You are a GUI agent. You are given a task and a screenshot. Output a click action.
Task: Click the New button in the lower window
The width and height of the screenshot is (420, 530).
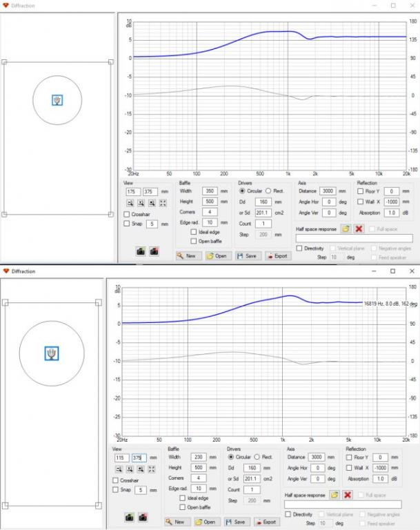tap(177, 522)
